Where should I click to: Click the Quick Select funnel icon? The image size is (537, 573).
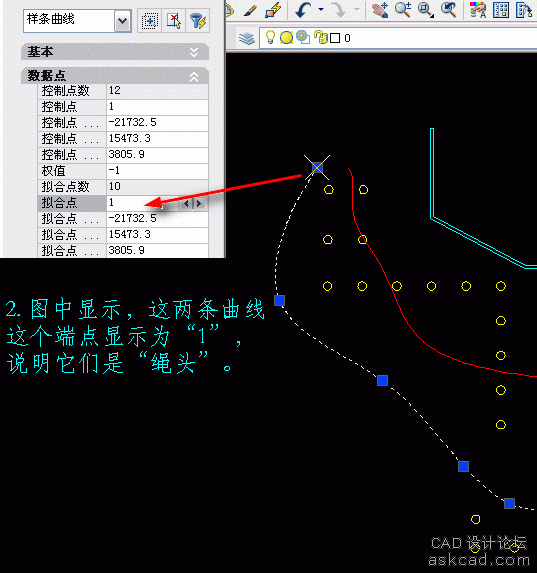pyautogui.click(x=198, y=21)
